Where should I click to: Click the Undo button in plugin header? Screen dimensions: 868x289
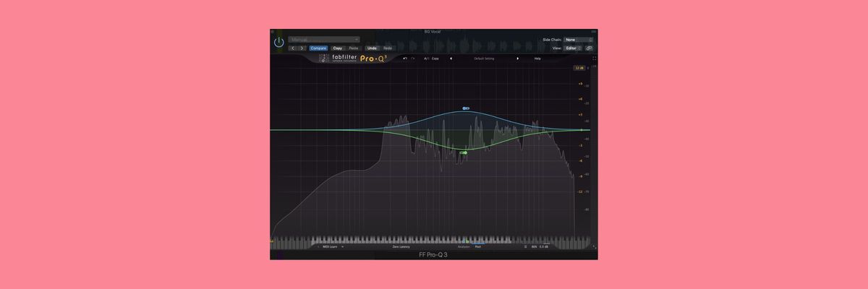point(372,48)
